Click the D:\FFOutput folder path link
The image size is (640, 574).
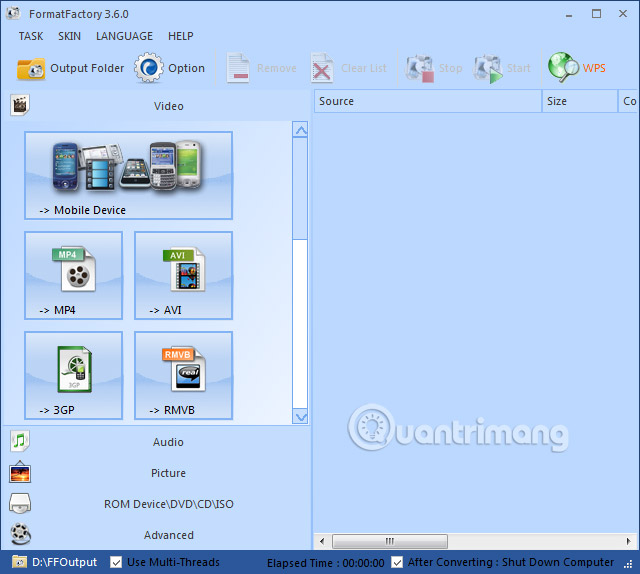(64, 562)
